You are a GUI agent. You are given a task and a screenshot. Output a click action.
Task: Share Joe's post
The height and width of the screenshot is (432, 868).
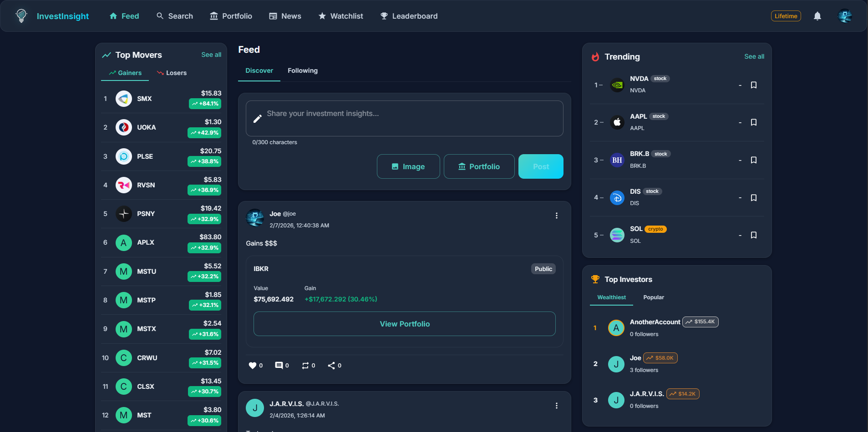pos(331,366)
